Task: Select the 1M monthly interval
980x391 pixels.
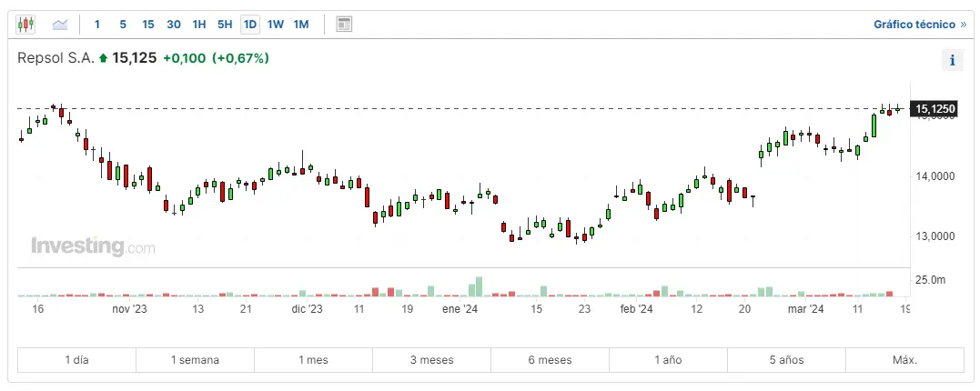Action: point(301,25)
